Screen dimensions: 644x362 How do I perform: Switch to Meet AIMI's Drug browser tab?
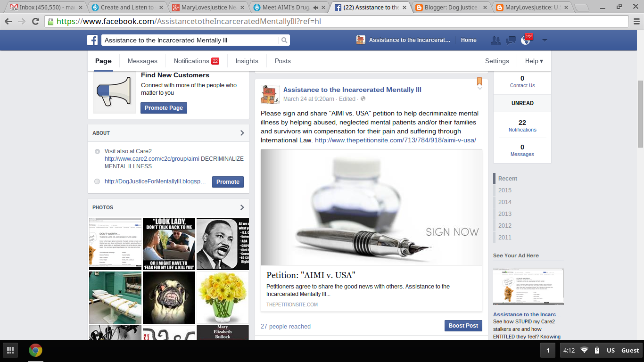coord(289,8)
